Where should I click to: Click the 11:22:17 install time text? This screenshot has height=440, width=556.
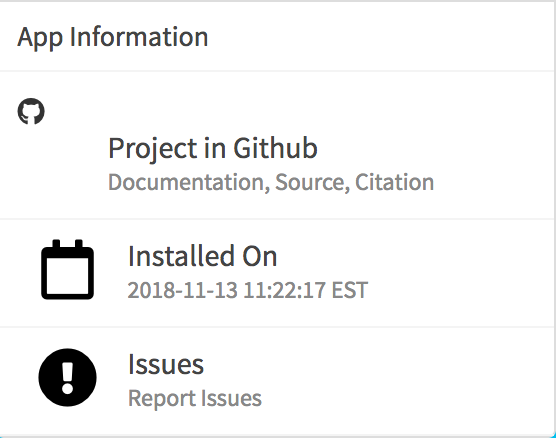(x=284, y=290)
